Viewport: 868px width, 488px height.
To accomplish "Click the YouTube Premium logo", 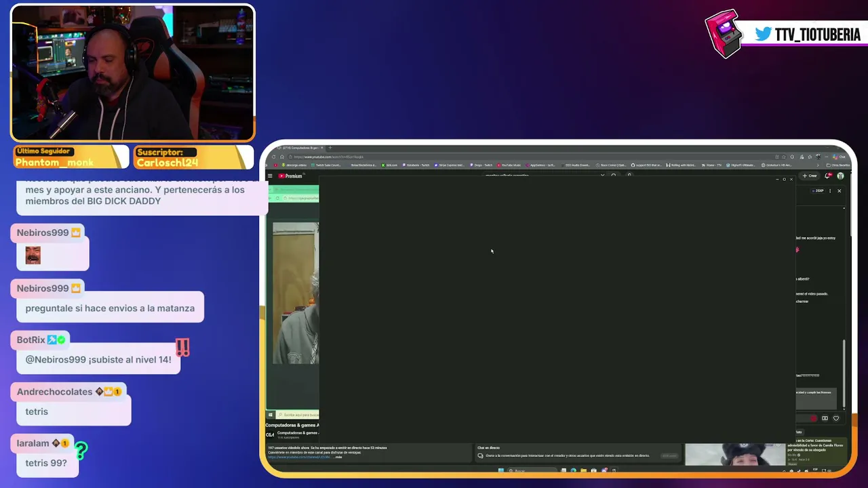I will click(x=290, y=176).
